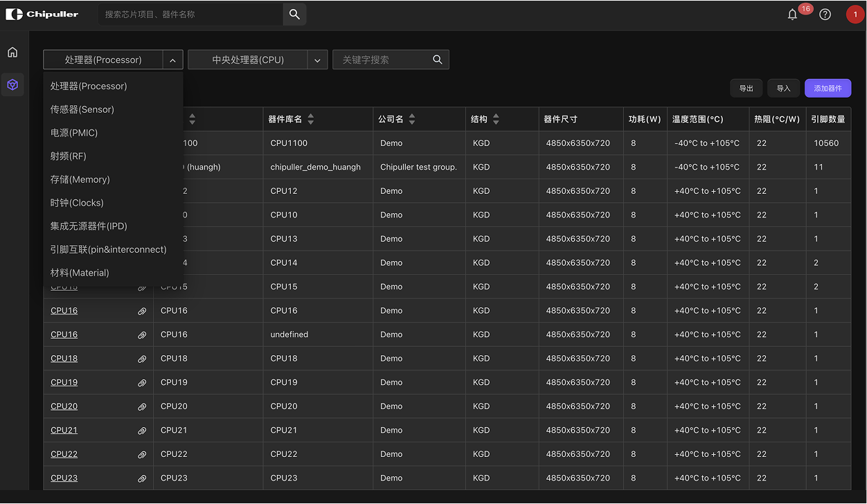This screenshot has width=867, height=504.
Task: Select the component library icon in sidebar
Action: pos(12,84)
